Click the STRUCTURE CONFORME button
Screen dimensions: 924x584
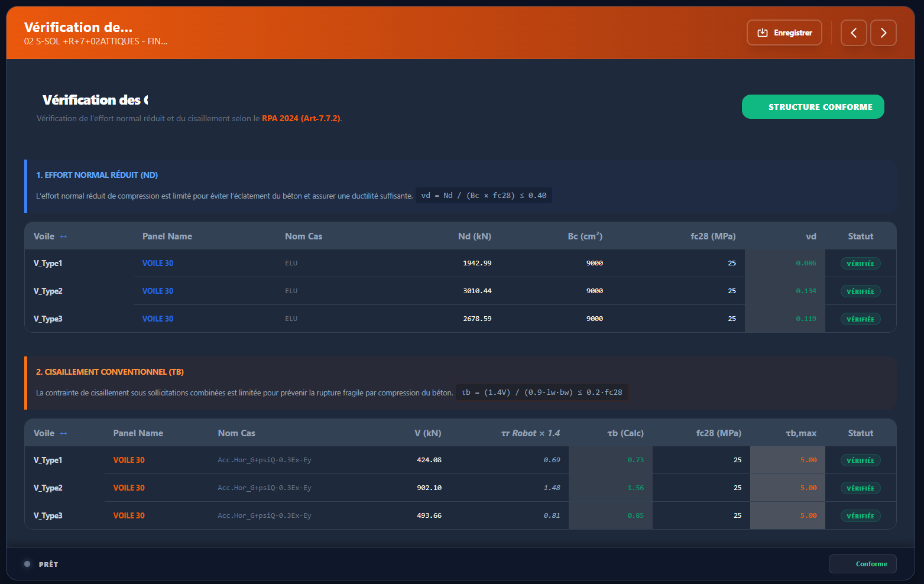[x=813, y=106]
